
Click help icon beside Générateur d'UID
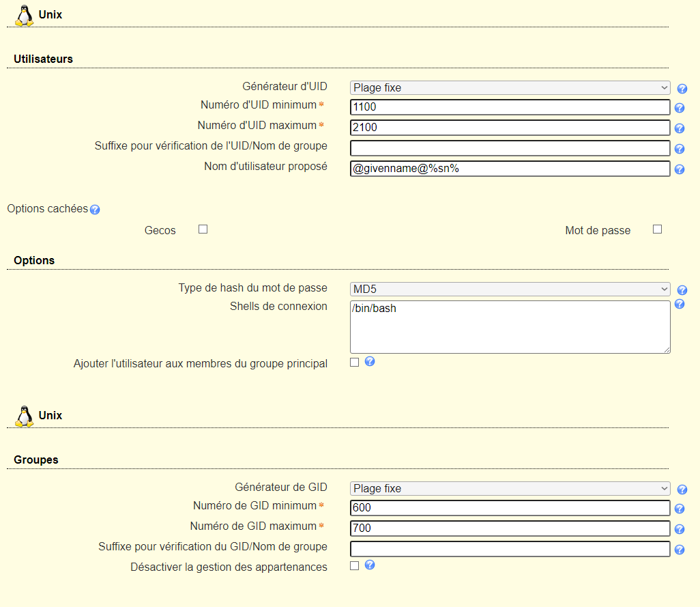(x=682, y=88)
